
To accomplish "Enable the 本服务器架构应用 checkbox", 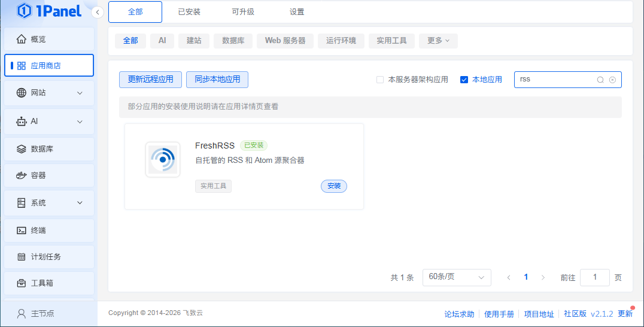I will 380,80.
